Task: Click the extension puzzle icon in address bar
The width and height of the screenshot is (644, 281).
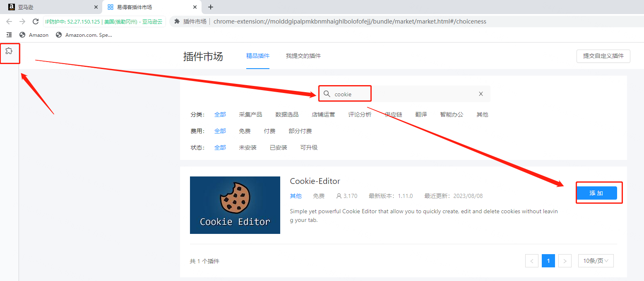Action: (177, 21)
